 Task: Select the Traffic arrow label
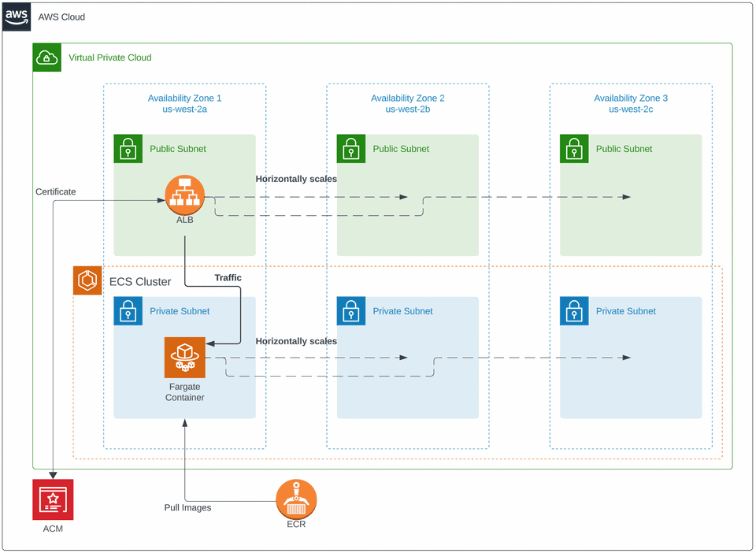(228, 278)
